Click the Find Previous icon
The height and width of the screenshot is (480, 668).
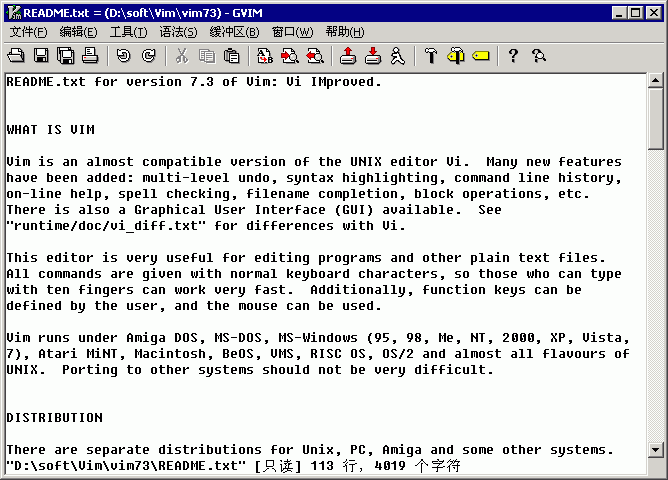pyautogui.click(x=315, y=56)
